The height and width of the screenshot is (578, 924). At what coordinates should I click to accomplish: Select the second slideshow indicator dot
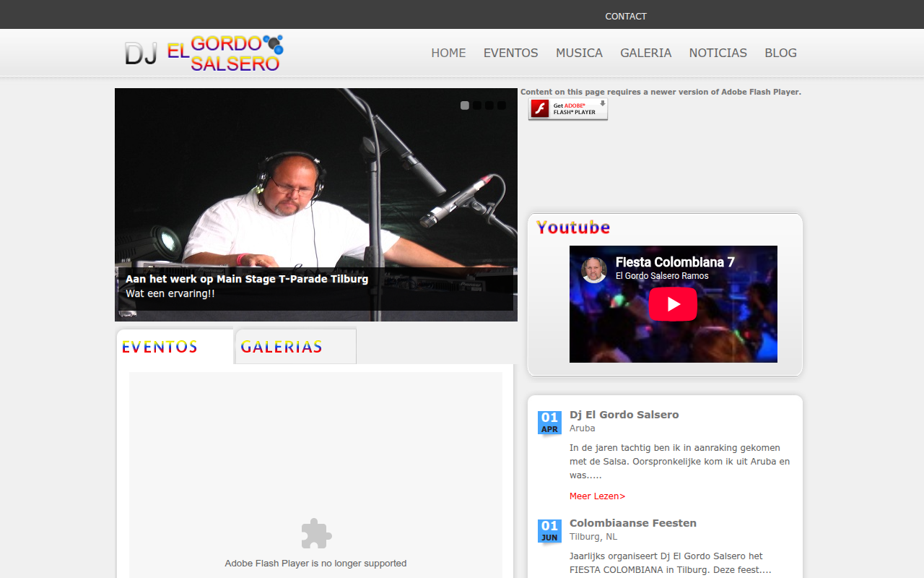(477, 105)
